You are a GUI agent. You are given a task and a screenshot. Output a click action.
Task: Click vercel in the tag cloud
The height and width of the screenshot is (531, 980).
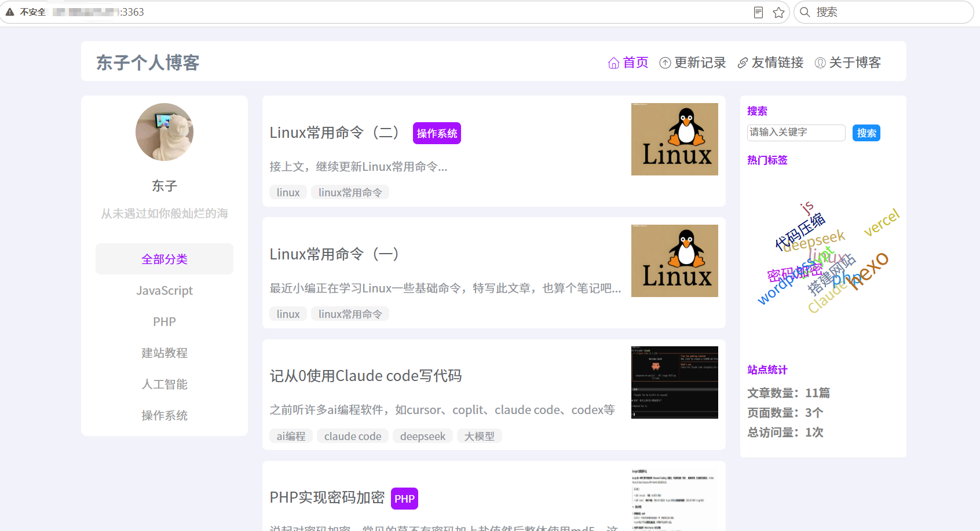pos(882,222)
